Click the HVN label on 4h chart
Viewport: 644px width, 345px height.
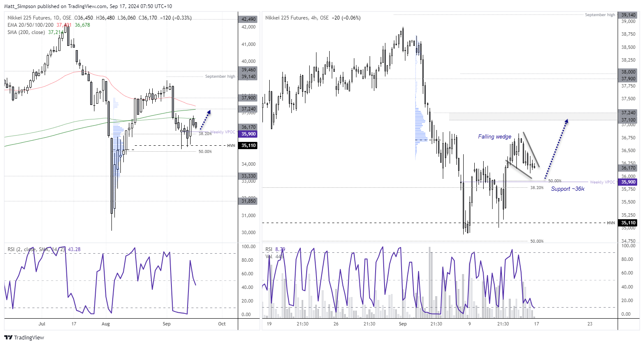[x=611, y=223]
